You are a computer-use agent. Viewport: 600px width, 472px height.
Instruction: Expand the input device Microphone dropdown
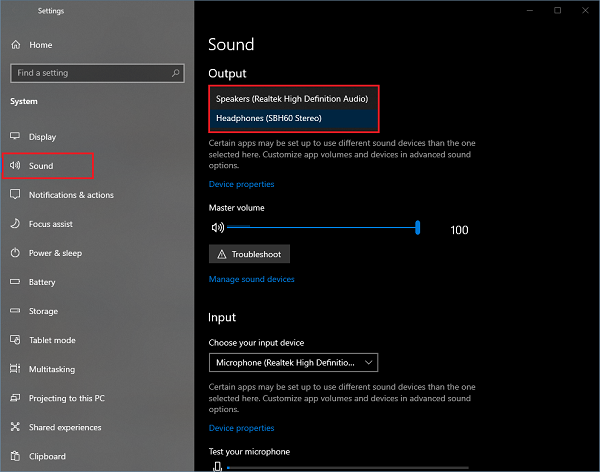pos(293,362)
